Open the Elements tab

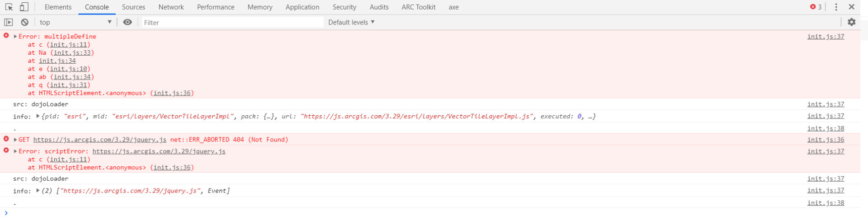(x=58, y=7)
